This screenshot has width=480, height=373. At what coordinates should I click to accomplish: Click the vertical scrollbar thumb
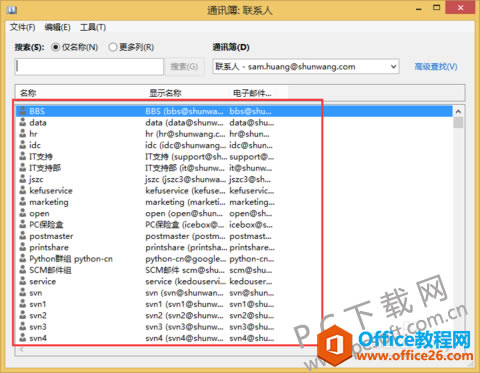click(x=458, y=122)
